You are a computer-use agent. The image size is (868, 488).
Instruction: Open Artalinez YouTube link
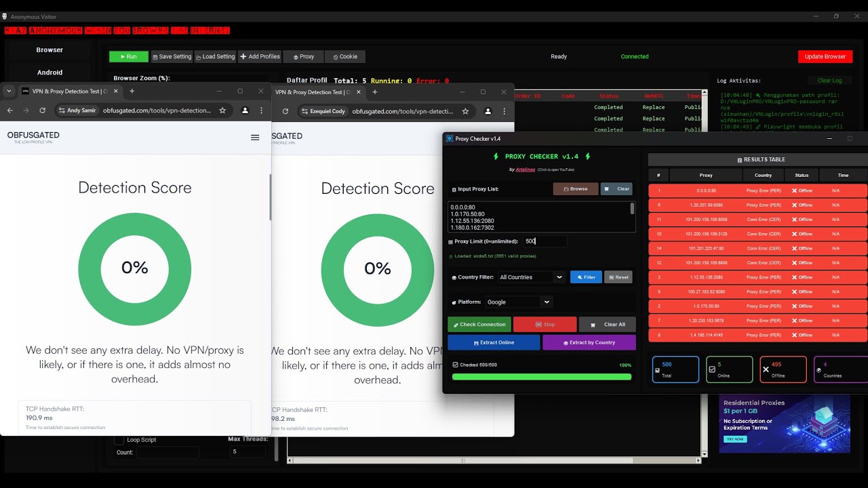[x=526, y=169]
